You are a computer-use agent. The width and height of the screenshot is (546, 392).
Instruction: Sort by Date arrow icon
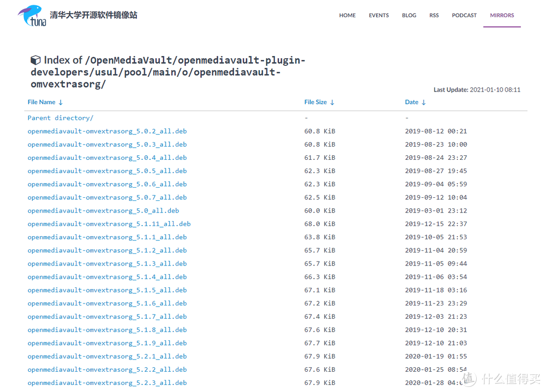point(424,103)
